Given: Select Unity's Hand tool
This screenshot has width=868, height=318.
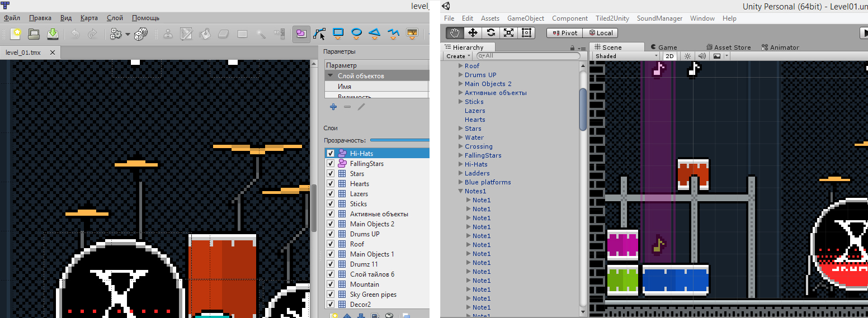Looking at the screenshot, I should point(455,32).
